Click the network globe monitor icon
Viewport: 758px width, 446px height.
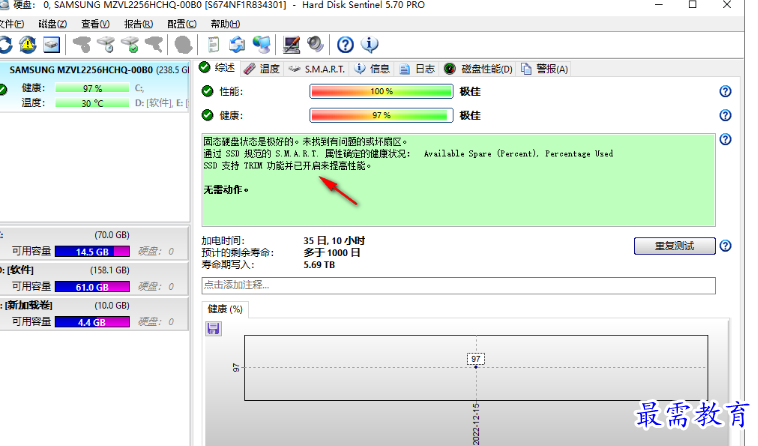click(x=262, y=45)
